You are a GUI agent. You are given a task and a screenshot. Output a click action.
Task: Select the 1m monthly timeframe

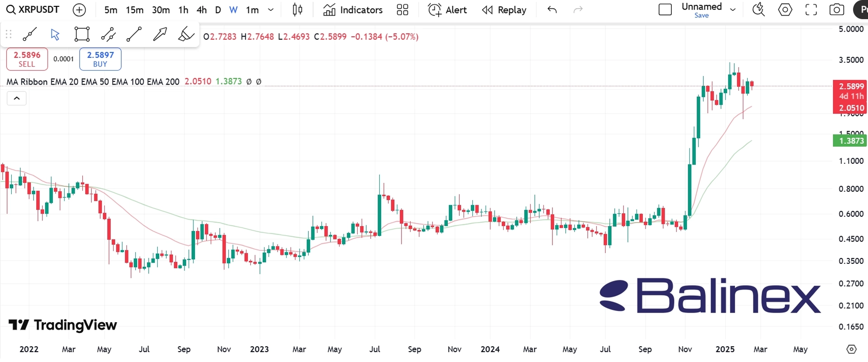(252, 10)
